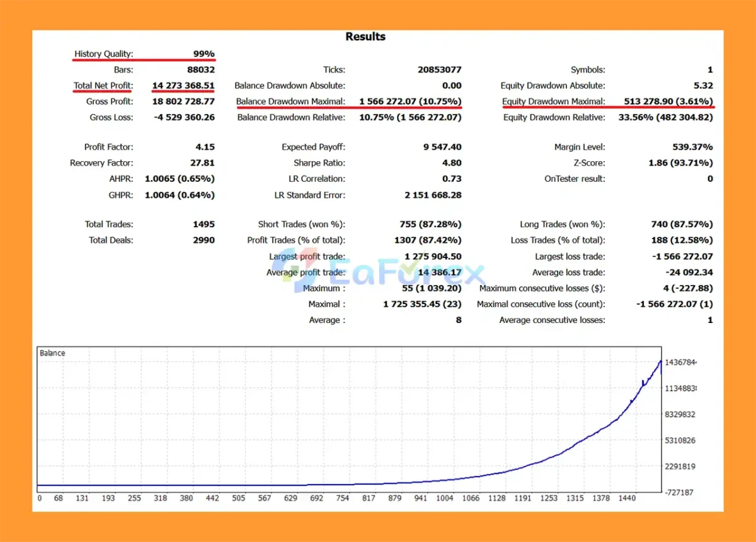Click the "505" tick on chart x-axis
756x542 pixels.
[239, 498]
